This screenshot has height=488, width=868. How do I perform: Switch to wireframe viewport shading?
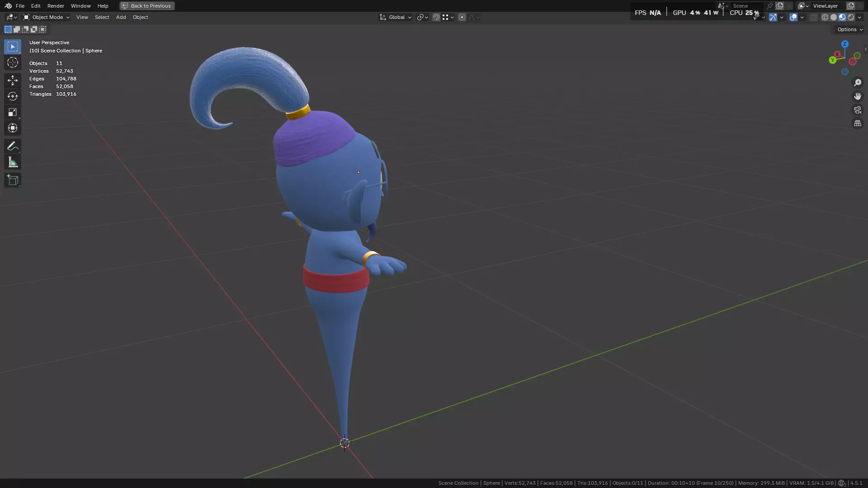825,17
